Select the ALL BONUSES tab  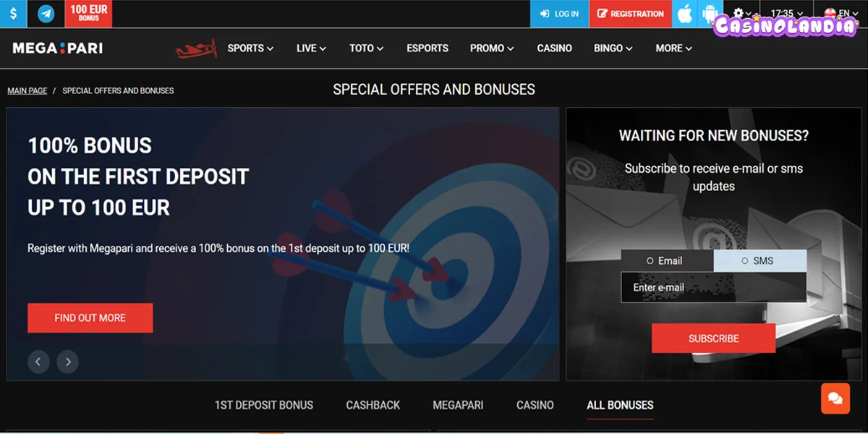click(x=620, y=405)
